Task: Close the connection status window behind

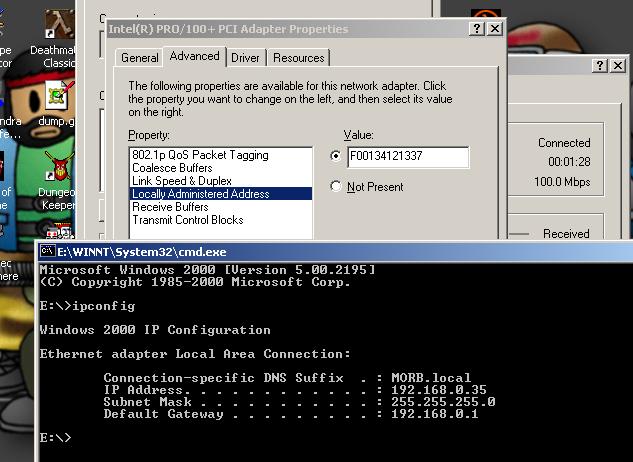Action: (x=618, y=65)
